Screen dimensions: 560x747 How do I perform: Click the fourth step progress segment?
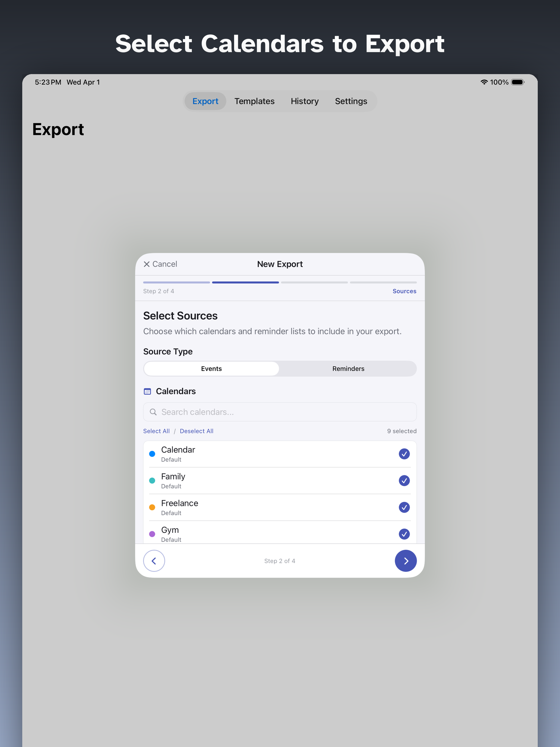(383, 282)
